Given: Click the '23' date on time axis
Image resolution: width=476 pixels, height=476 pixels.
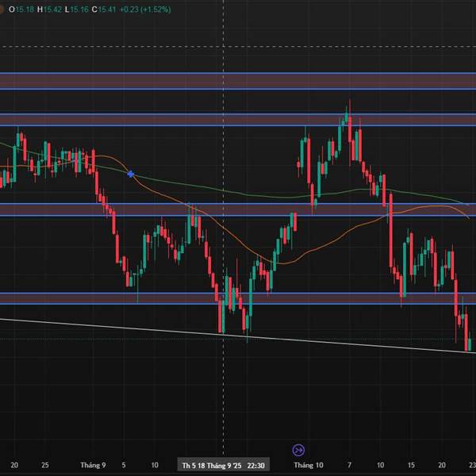Looking at the screenshot, I should click(x=472, y=465).
